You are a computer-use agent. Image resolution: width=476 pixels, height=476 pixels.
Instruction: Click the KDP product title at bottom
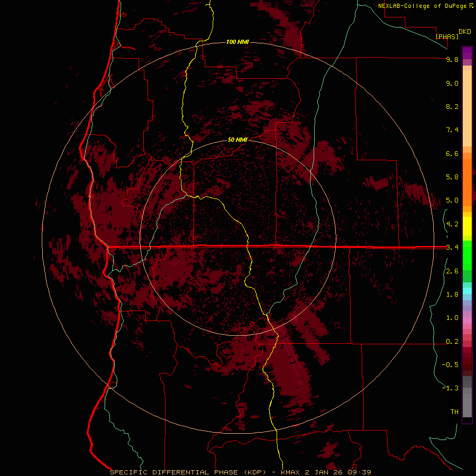point(240,472)
